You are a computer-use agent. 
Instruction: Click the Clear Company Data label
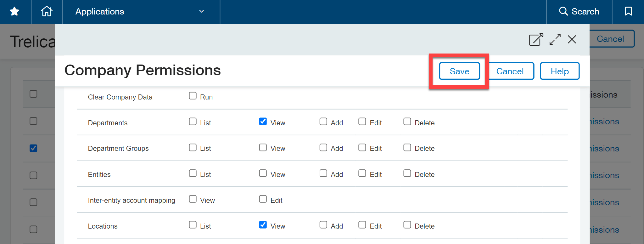[x=120, y=97]
